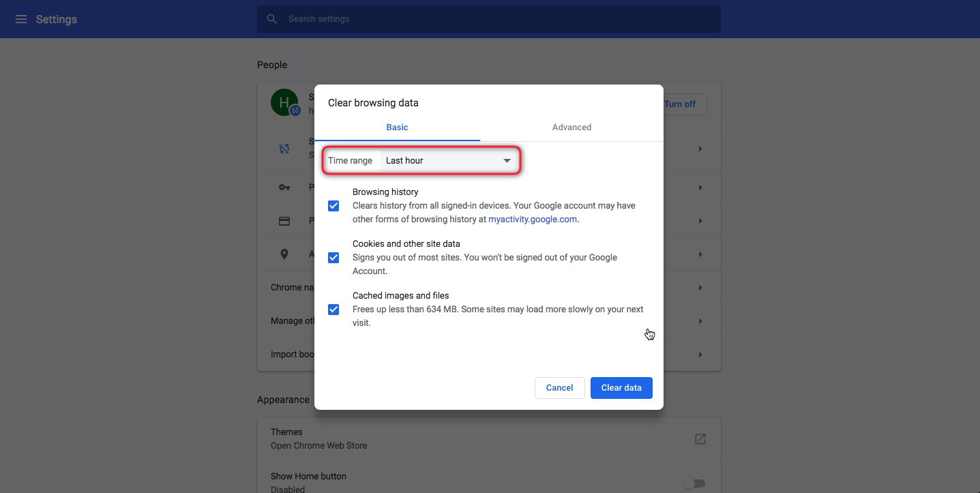Click the sync arrows icon

[x=284, y=149]
